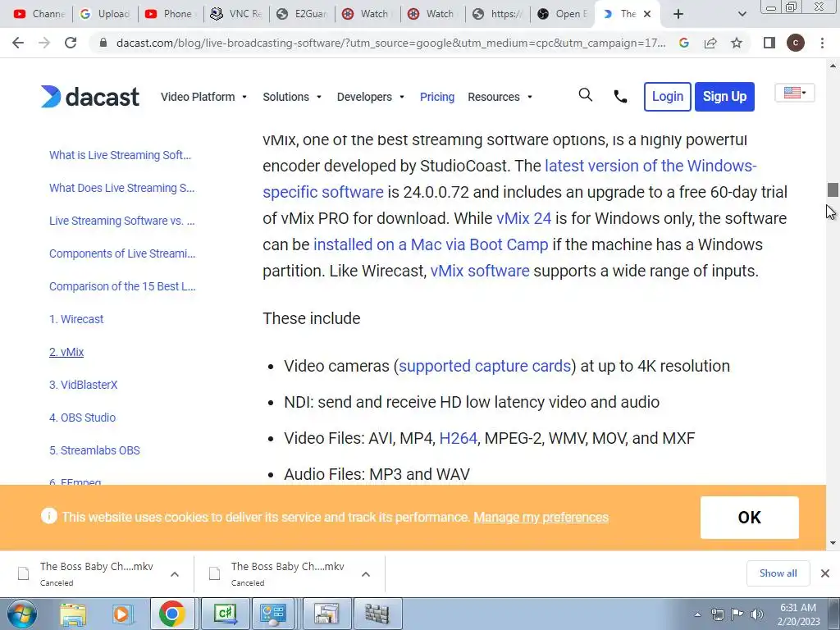Open installed on a Mac via Boot Camp link
840x630 pixels.
point(431,244)
